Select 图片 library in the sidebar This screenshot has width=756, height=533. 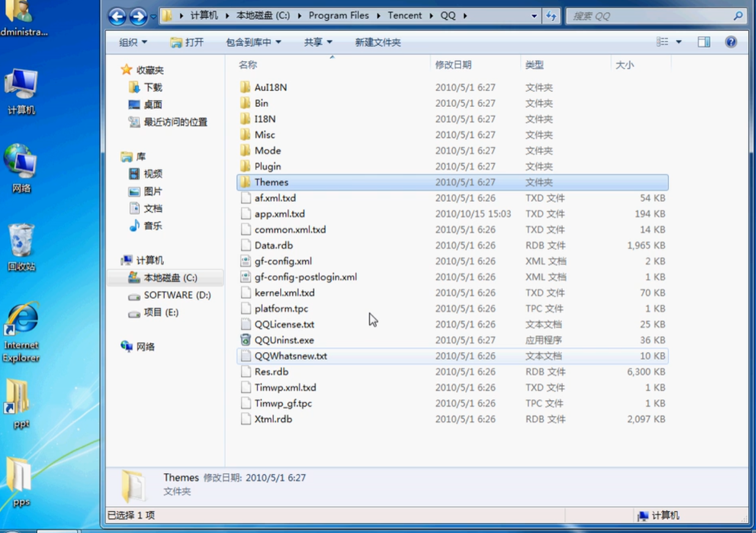pos(153,191)
